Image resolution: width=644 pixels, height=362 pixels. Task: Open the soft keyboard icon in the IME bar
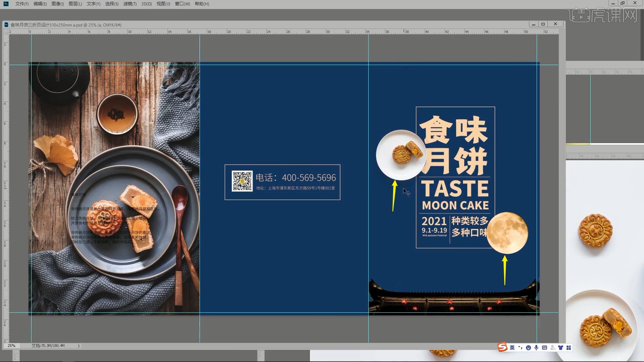[544, 348]
